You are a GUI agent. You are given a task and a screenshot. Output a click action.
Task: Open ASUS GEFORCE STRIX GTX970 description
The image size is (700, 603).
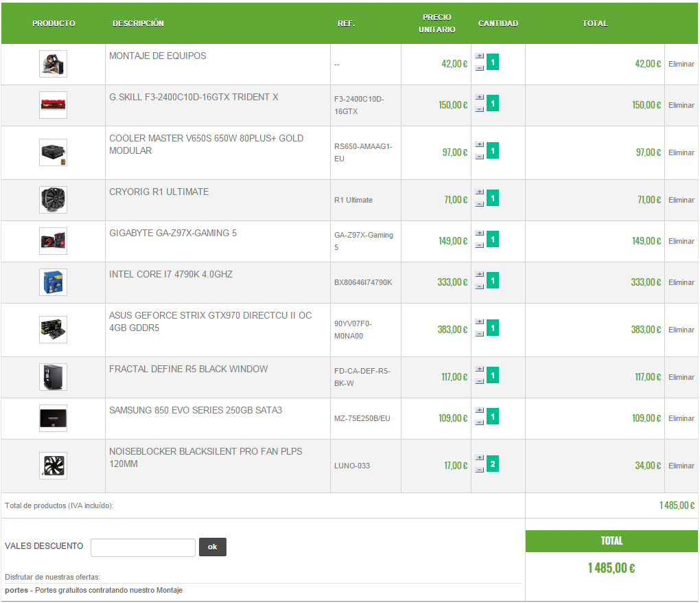tap(210, 321)
